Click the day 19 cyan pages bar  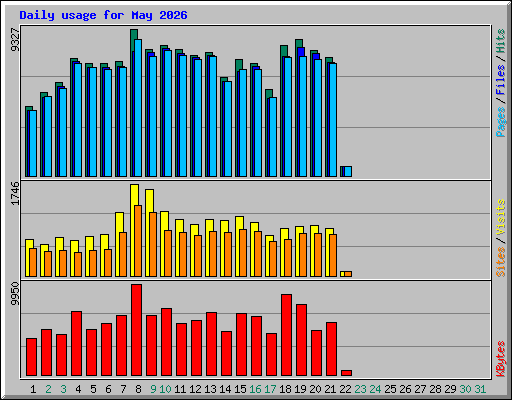coord(303,116)
